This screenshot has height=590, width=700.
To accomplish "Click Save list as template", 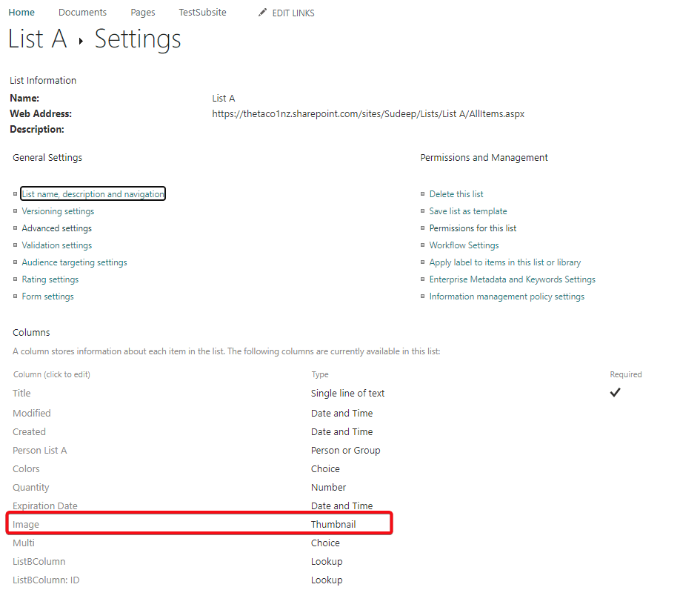I will pyautogui.click(x=468, y=211).
